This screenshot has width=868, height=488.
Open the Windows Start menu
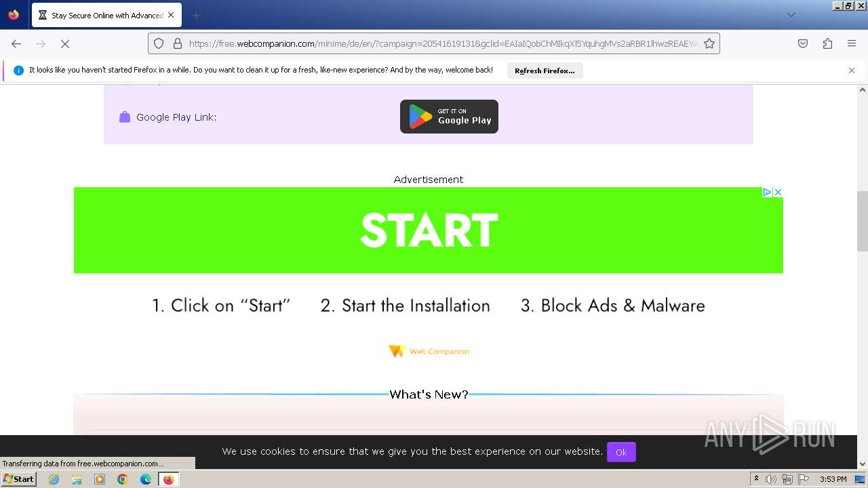pyautogui.click(x=18, y=479)
